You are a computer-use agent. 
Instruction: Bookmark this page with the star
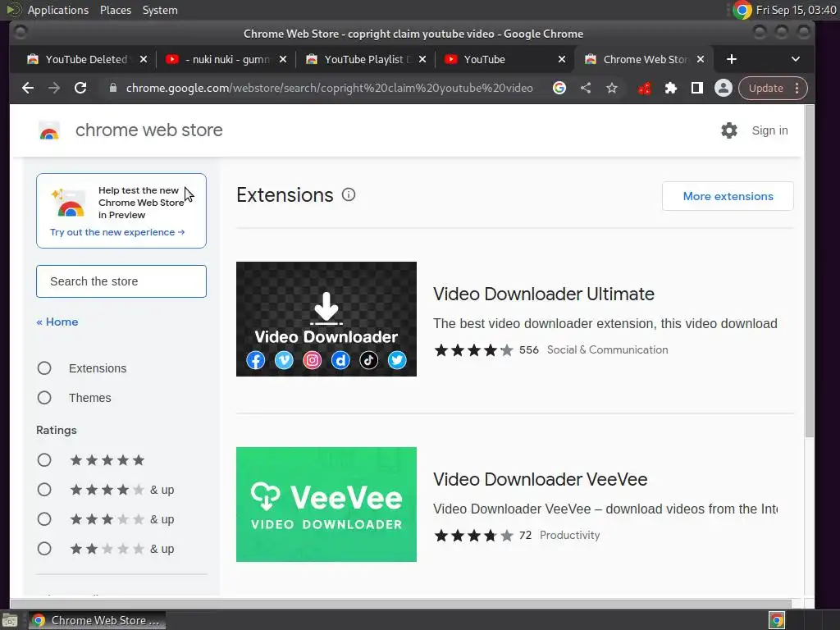click(612, 88)
